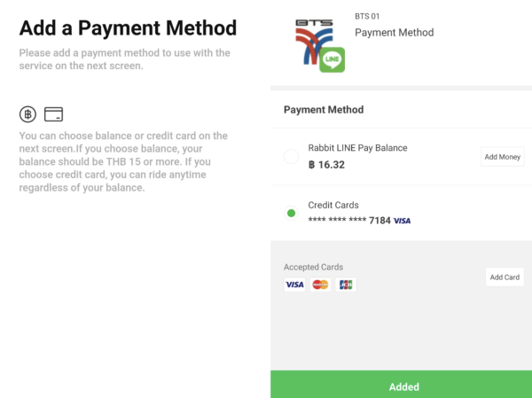Click the Credit Cards label
Image resolution: width=532 pixels, height=398 pixels.
click(333, 205)
